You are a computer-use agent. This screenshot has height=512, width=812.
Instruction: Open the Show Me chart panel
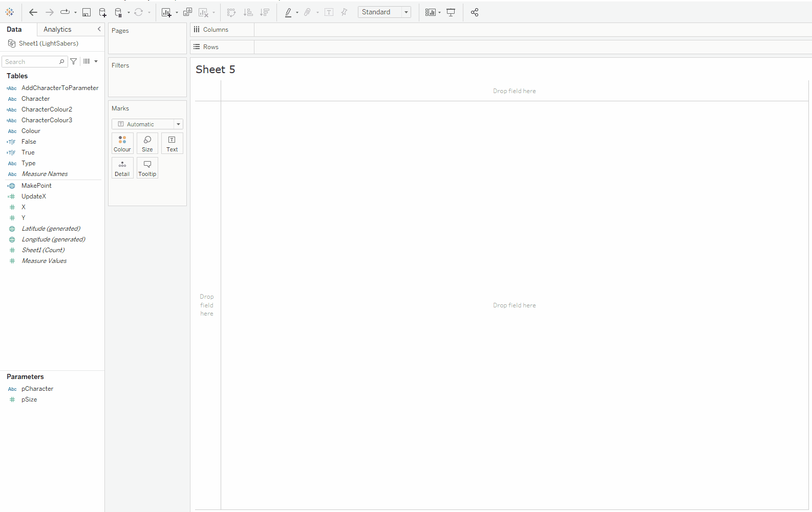(431, 12)
